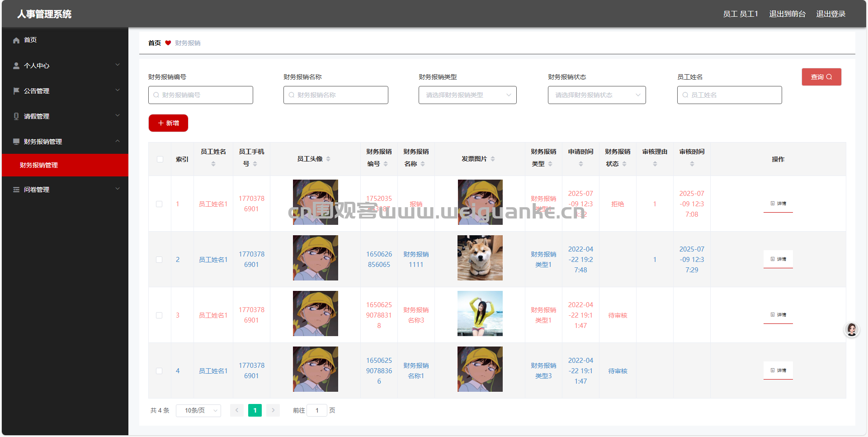
Task: Click the monitor icon of 财务报销管理 menu
Action: point(16,142)
